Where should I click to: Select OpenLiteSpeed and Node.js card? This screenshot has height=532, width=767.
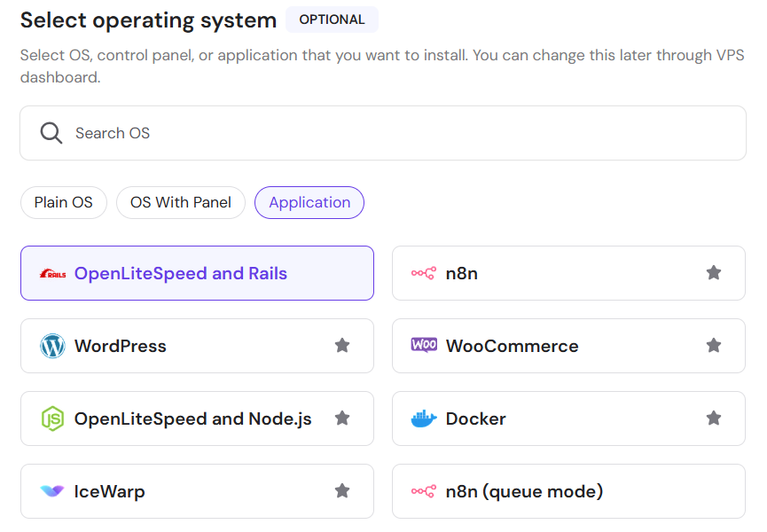(197, 419)
